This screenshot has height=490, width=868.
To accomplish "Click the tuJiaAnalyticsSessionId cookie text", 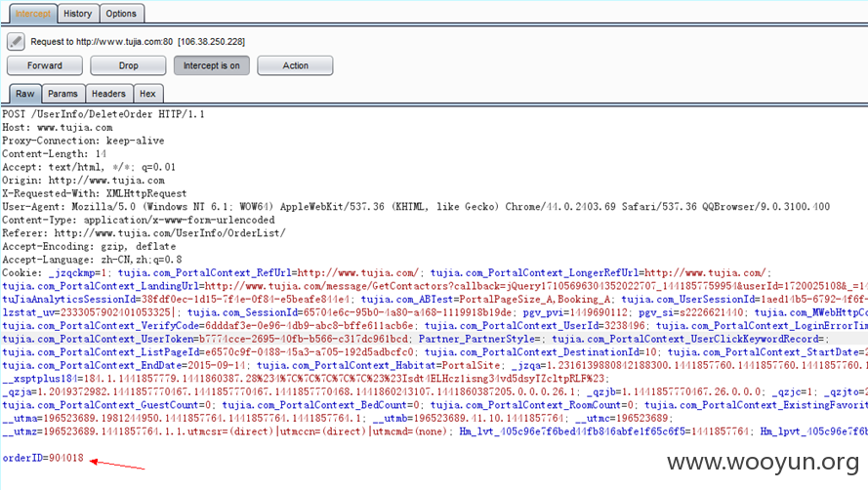I will tap(176, 300).
